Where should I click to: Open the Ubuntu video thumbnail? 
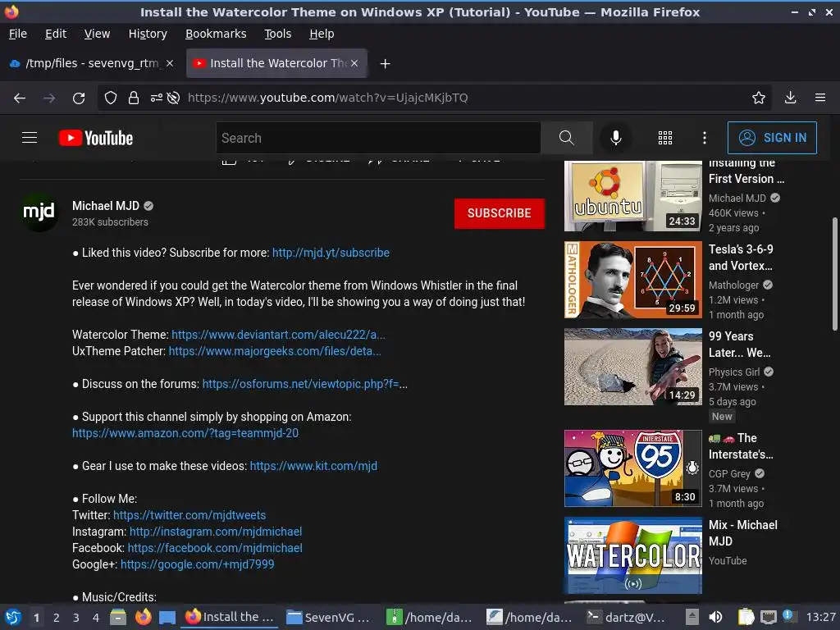(632, 196)
